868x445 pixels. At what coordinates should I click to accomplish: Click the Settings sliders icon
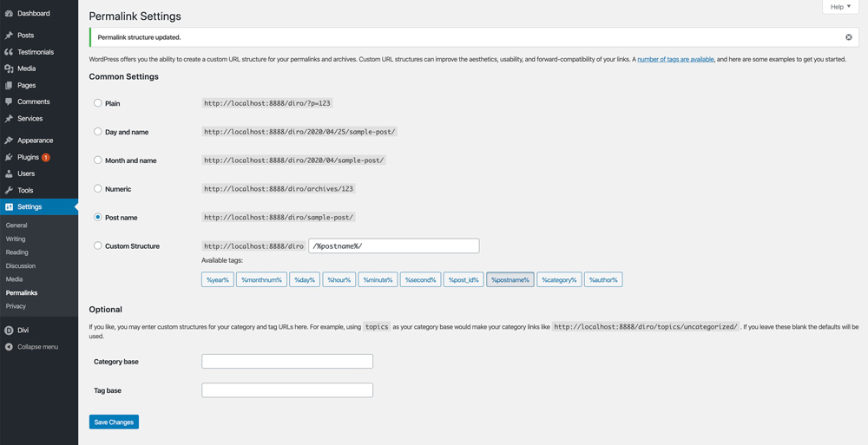click(x=9, y=207)
